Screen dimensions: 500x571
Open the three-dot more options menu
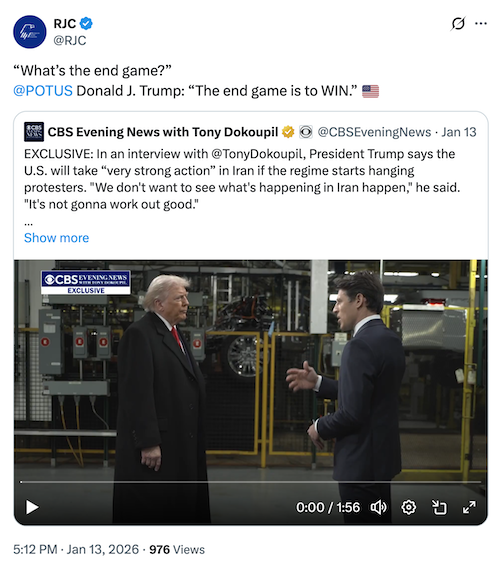(481, 24)
